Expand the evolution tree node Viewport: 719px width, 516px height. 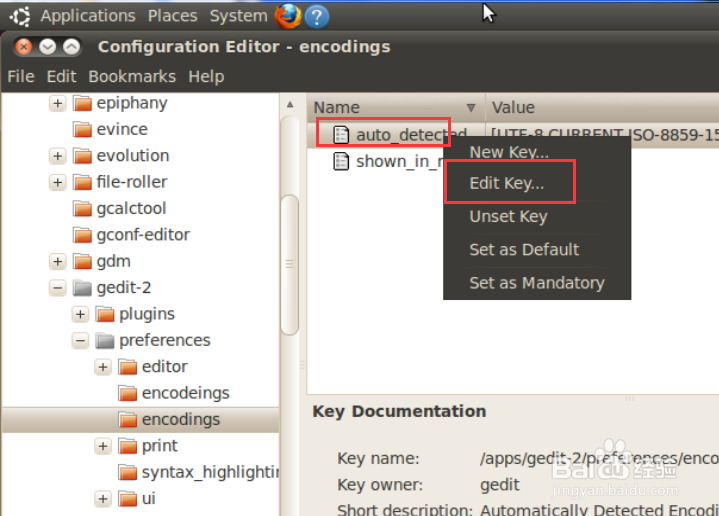pyautogui.click(x=58, y=156)
